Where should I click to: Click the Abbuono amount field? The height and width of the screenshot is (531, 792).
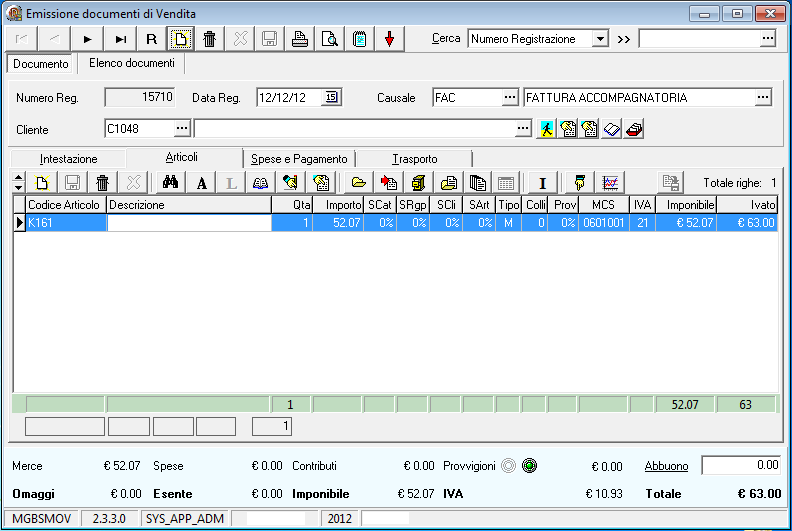[741, 465]
